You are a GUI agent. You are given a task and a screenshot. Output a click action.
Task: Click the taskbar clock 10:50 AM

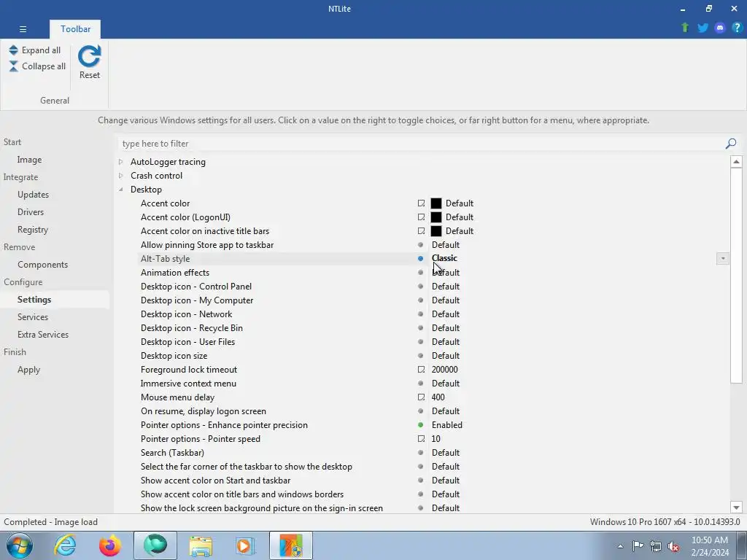click(x=709, y=540)
